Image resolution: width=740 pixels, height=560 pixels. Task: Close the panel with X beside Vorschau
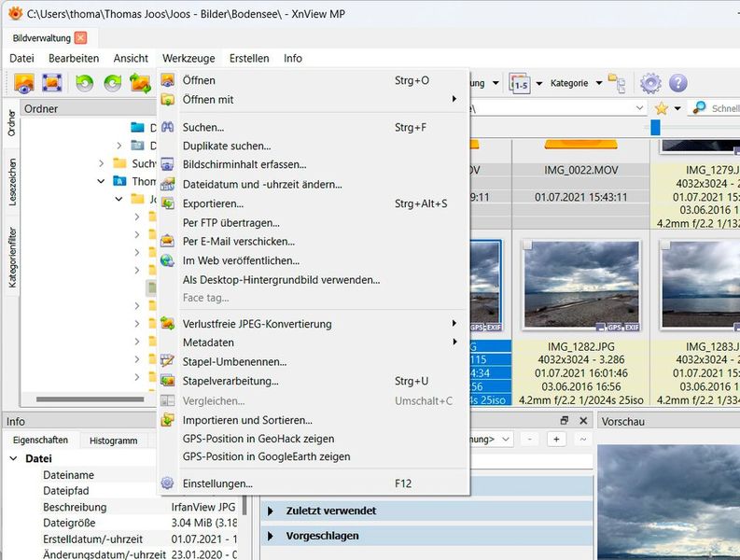(583, 421)
